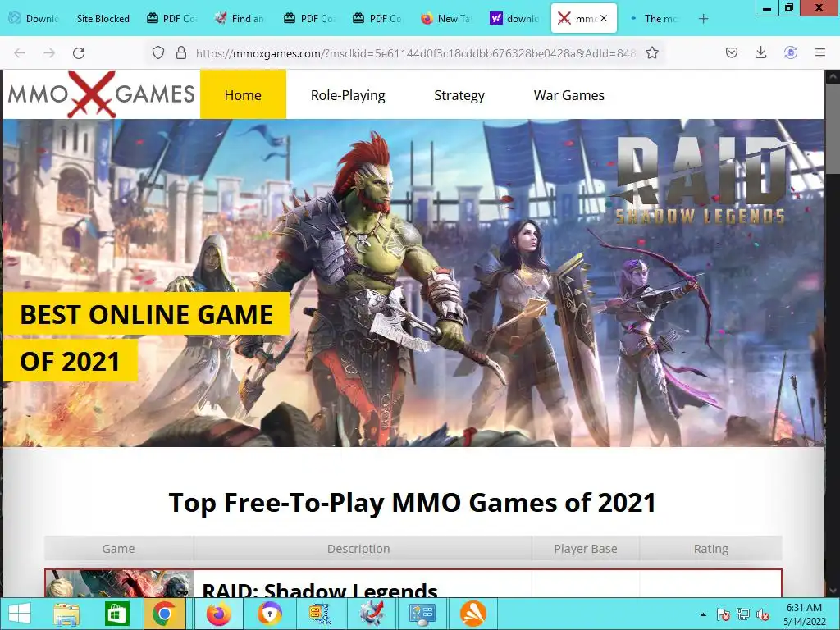Open the gear-with-red-arrow taskbar icon
840x630 pixels.
pos(372,614)
